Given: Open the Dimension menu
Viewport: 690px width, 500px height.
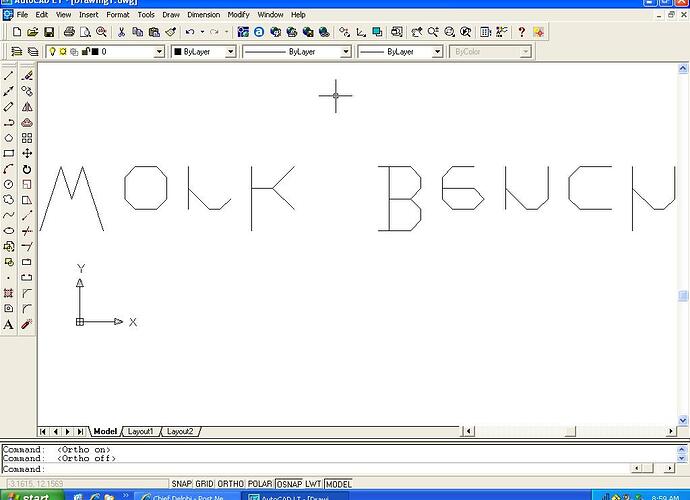Looking at the screenshot, I should pos(203,15).
